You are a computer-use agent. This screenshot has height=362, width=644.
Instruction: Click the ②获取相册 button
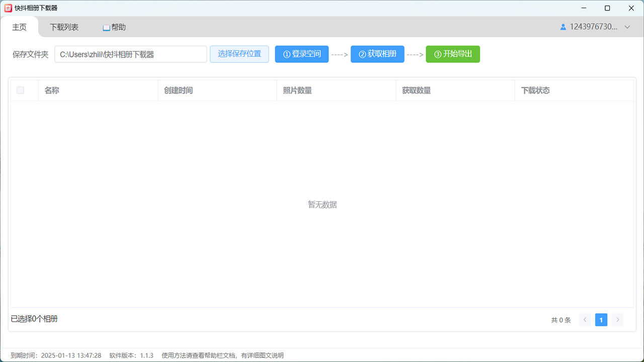click(377, 54)
